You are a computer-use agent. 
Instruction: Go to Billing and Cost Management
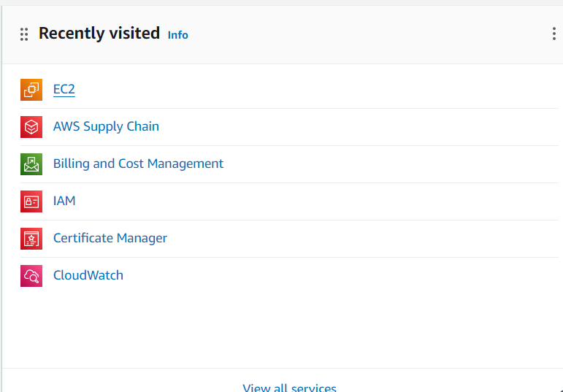click(x=138, y=164)
